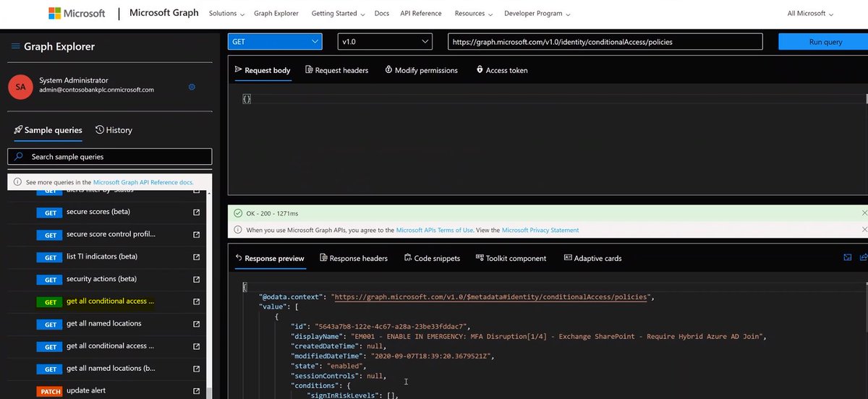Open docs link icon for named locations (b... query
This screenshot has width=868, height=399.
tap(196, 369)
